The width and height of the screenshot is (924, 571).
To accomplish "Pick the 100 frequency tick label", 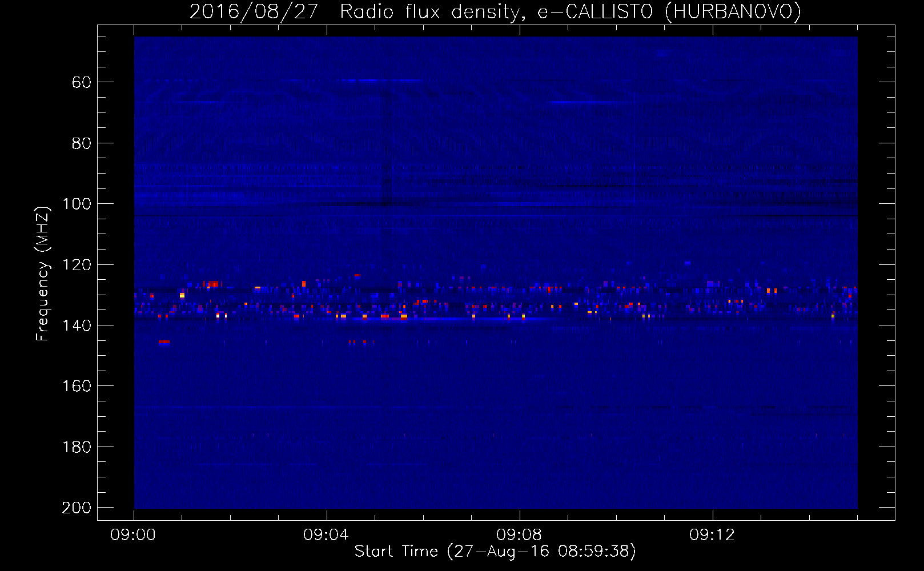I will pyautogui.click(x=77, y=204).
